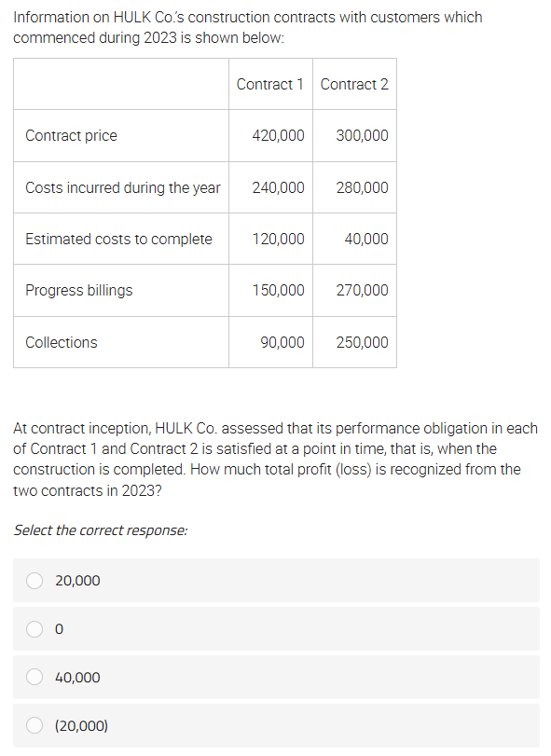Click the Contract 1 column header
Screen dimensions: 551x756
point(270,85)
